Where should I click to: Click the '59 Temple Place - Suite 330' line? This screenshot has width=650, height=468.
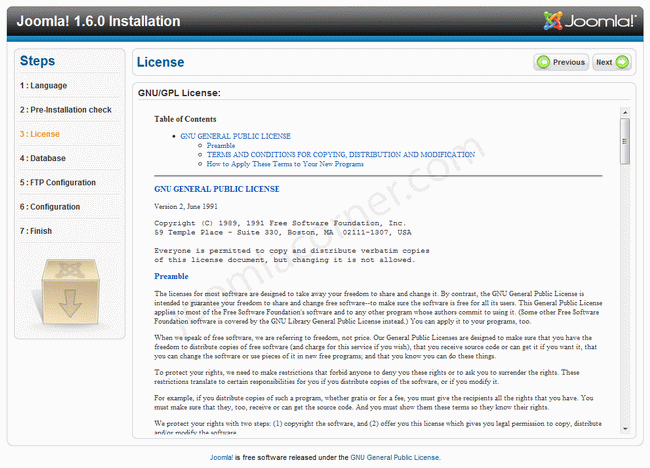[x=283, y=233]
